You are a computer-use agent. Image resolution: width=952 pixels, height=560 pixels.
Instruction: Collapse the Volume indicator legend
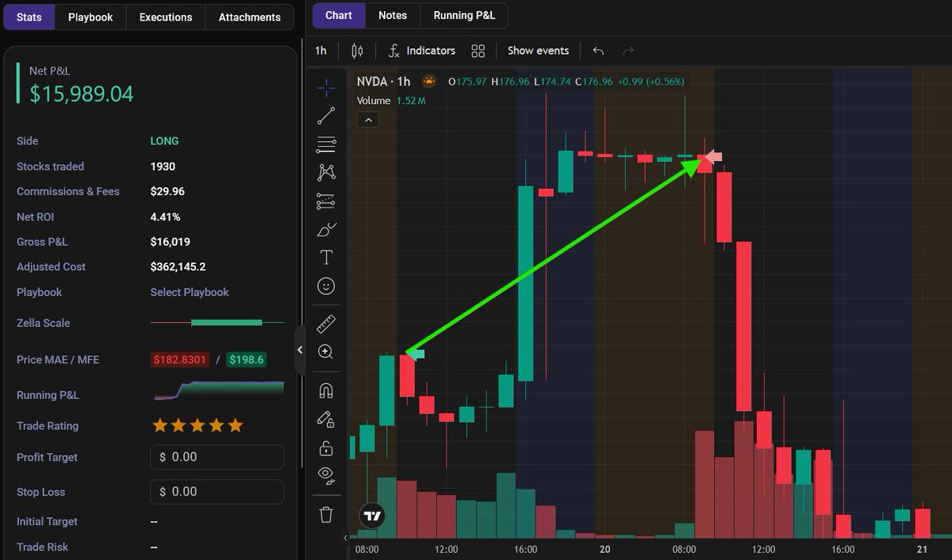[367, 119]
